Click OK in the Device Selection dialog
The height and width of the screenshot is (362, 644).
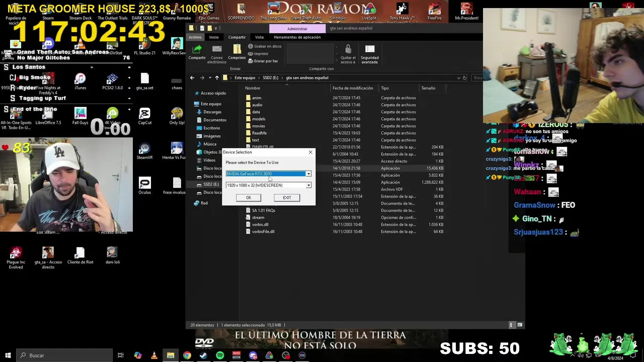click(249, 198)
